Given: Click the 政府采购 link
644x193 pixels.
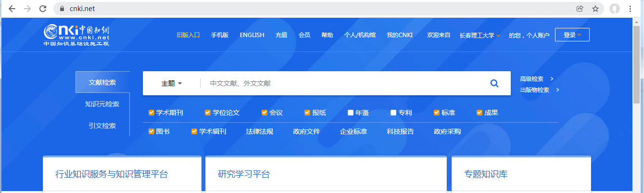Looking at the screenshot, I should pos(447,131).
